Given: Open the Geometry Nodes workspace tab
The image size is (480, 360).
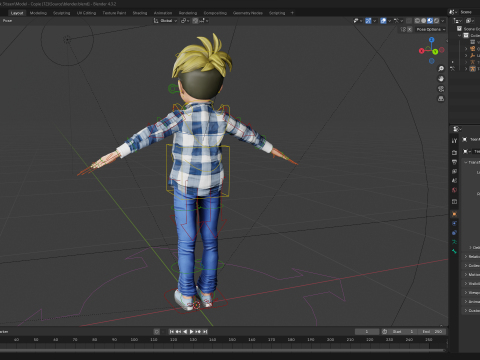Looking at the screenshot, I should 248,13.
